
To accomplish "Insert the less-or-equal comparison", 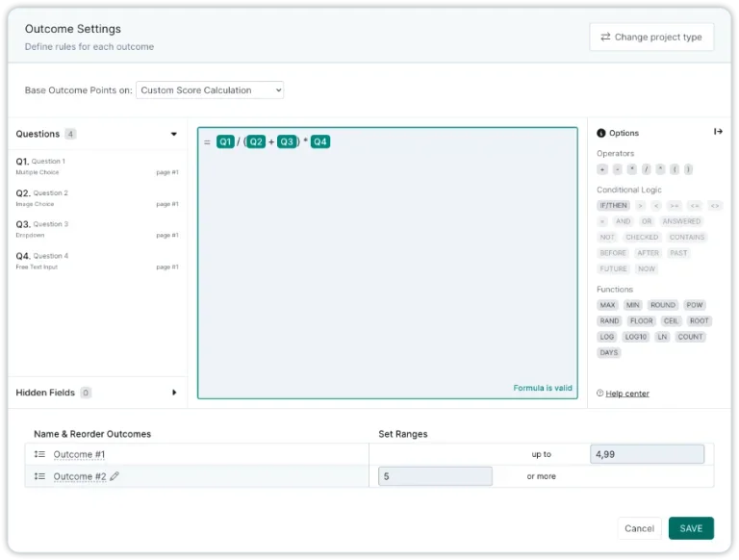I will click(x=695, y=206).
